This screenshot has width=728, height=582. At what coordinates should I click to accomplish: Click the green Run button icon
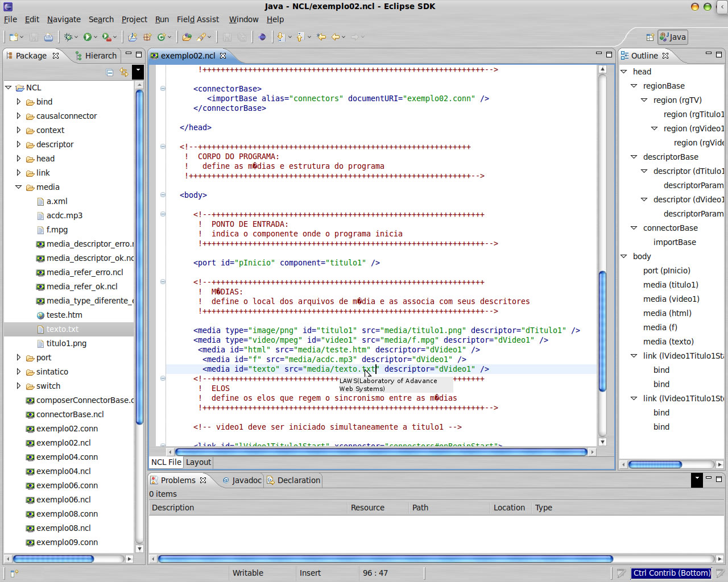(88, 37)
